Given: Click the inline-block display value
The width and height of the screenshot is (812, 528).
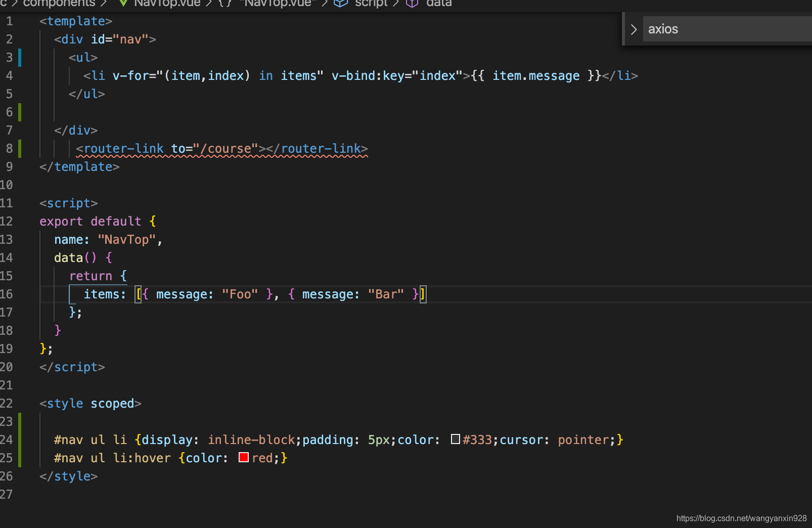Looking at the screenshot, I should [251, 439].
